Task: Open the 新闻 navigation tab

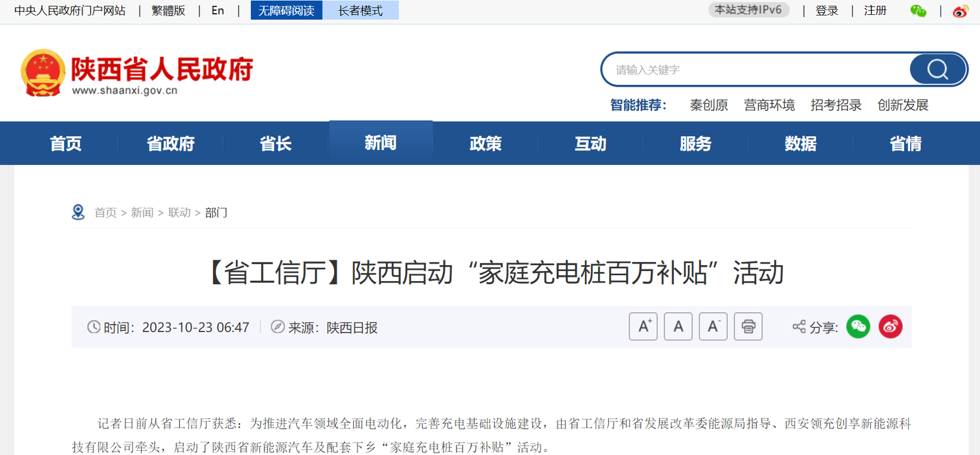Action: pos(381,143)
